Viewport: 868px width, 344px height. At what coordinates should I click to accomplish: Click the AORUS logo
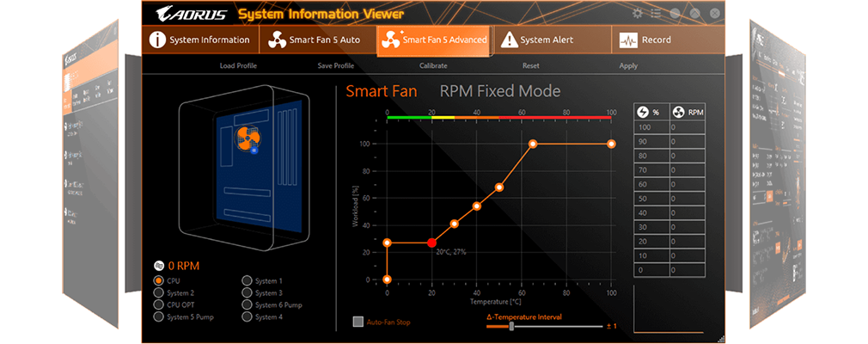point(193,13)
